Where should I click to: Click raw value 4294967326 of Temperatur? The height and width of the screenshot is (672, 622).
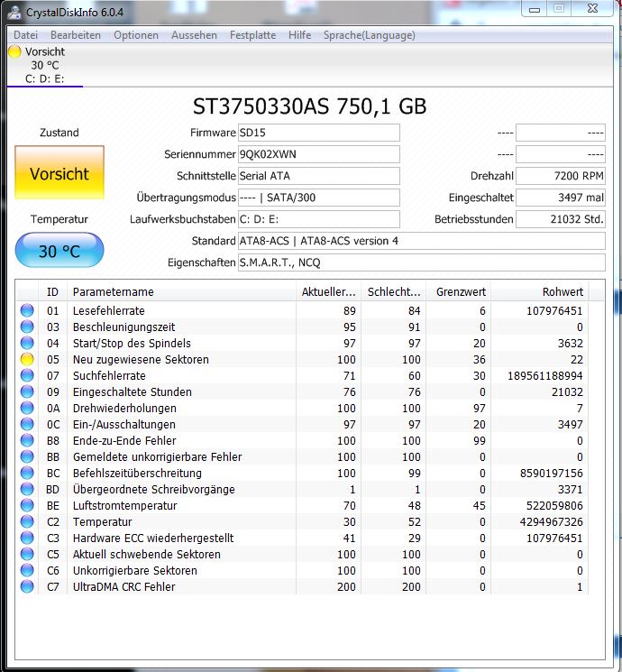pos(552,522)
